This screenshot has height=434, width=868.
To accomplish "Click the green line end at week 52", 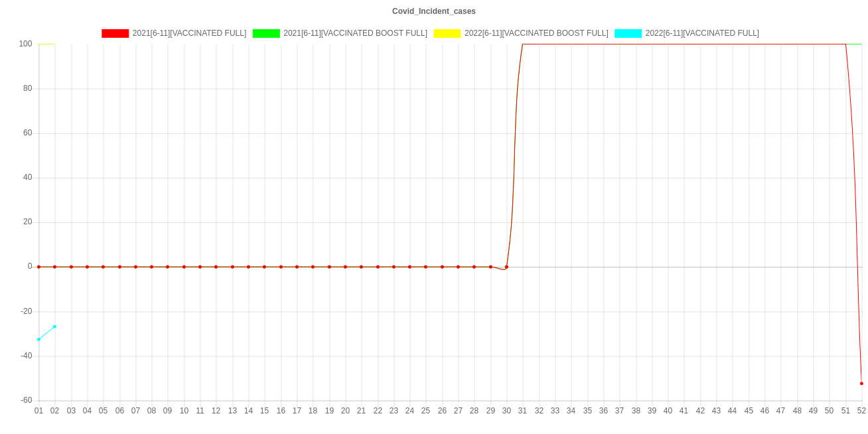I will pyautogui.click(x=860, y=44).
